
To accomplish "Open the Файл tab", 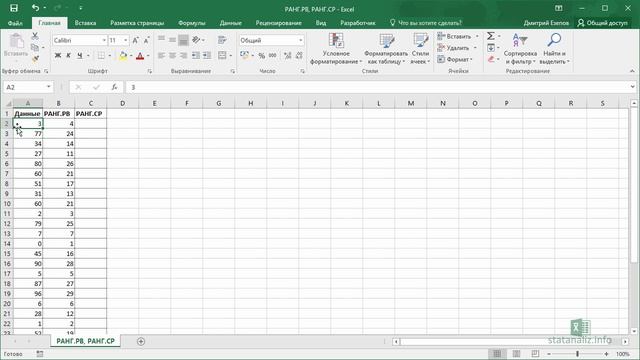I will [15, 23].
